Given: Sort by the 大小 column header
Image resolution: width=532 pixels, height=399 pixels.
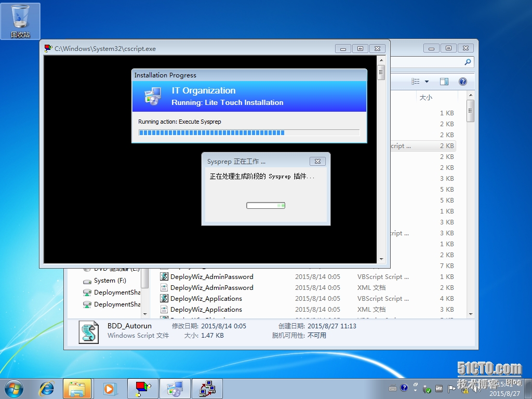Looking at the screenshot, I should click(437, 97).
